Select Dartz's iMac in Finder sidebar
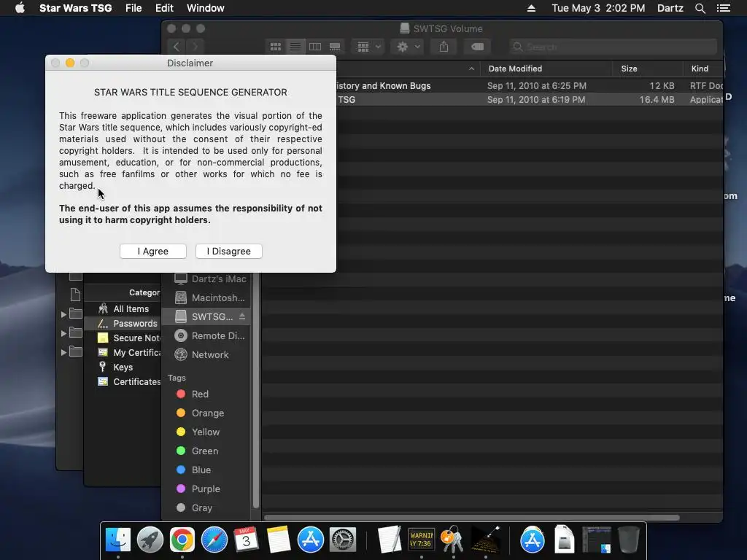Image resolution: width=747 pixels, height=560 pixels. (210, 279)
